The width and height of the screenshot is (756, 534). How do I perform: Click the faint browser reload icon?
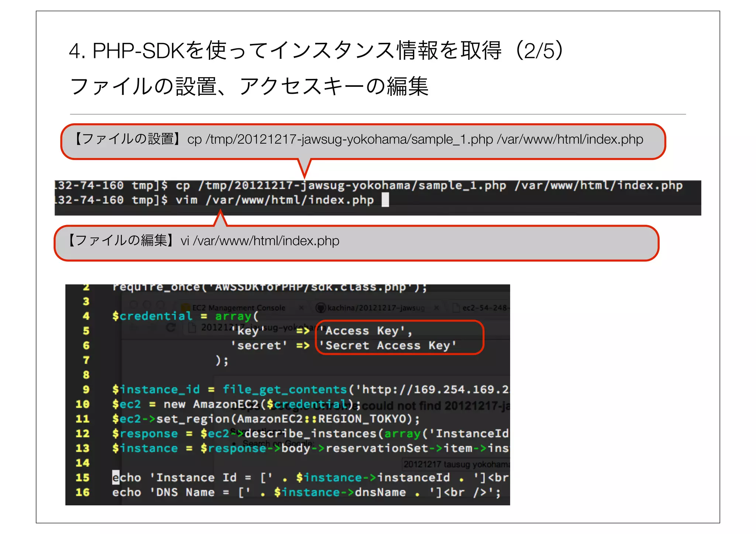171,327
